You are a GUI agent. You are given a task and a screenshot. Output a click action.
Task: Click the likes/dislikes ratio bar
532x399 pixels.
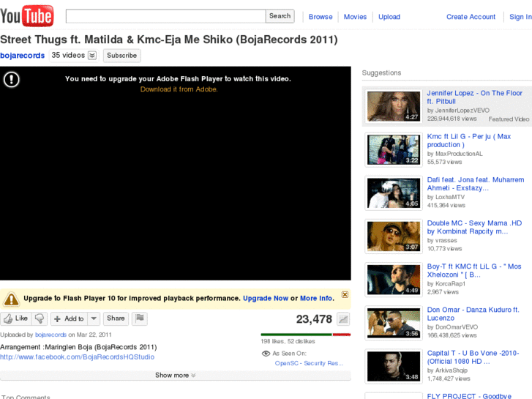(x=305, y=335)
